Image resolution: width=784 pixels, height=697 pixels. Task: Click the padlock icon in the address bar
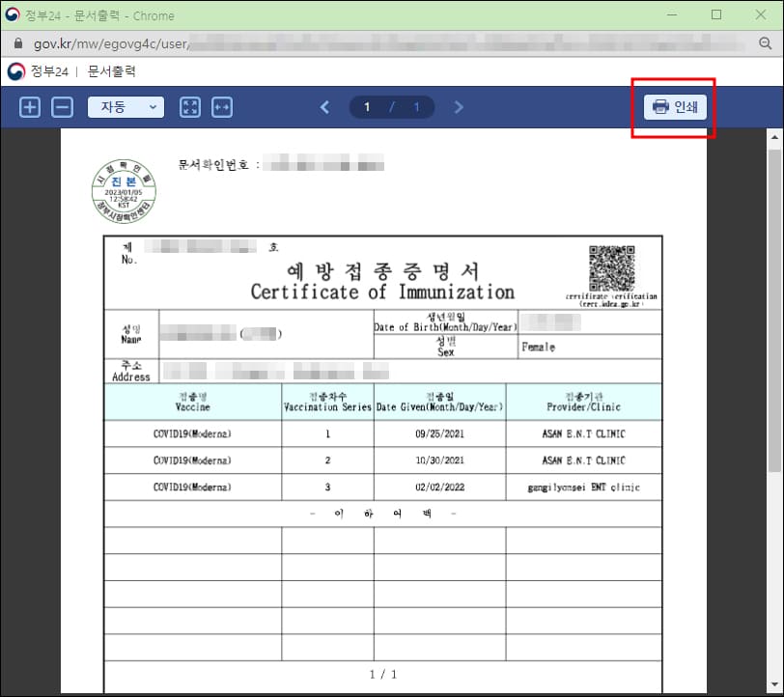pyautogui.click(x=17, y=42)
